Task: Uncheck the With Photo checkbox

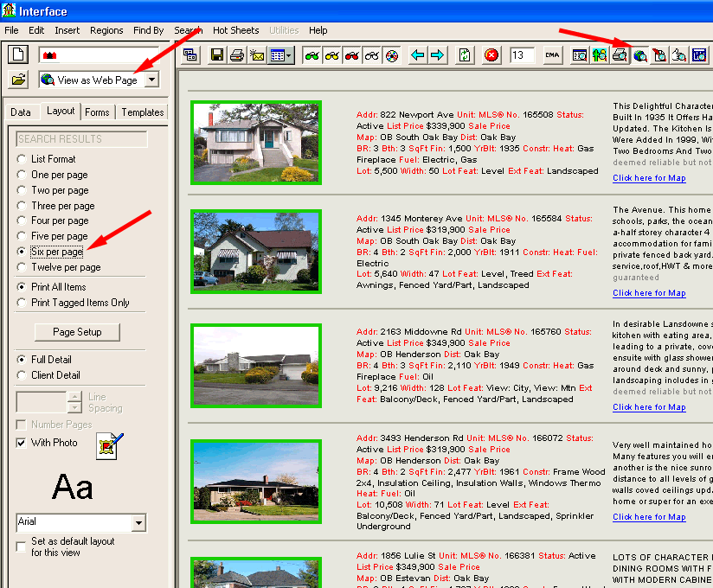Action: (22, 443)
